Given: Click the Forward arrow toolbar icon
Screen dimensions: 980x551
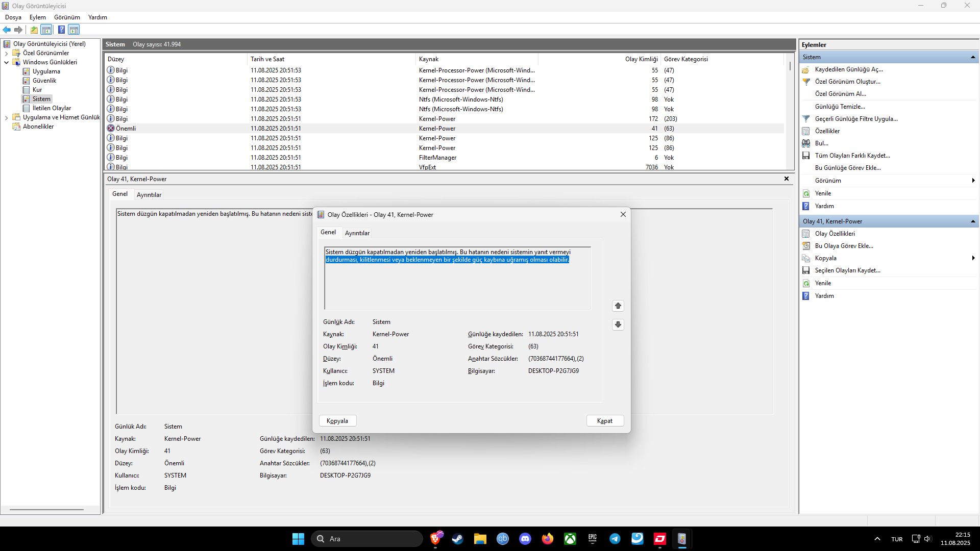Looking at the screenshot, I should pyautogui.click(x=18, y=30).
